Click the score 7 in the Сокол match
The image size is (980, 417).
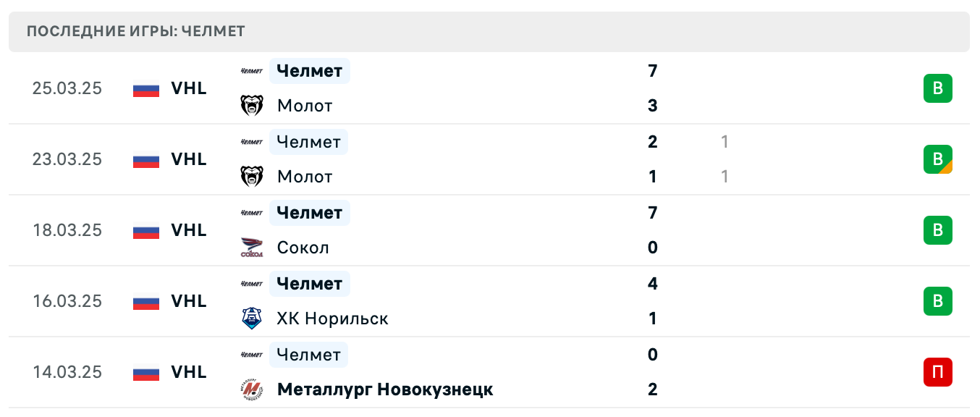coord(653,213)
